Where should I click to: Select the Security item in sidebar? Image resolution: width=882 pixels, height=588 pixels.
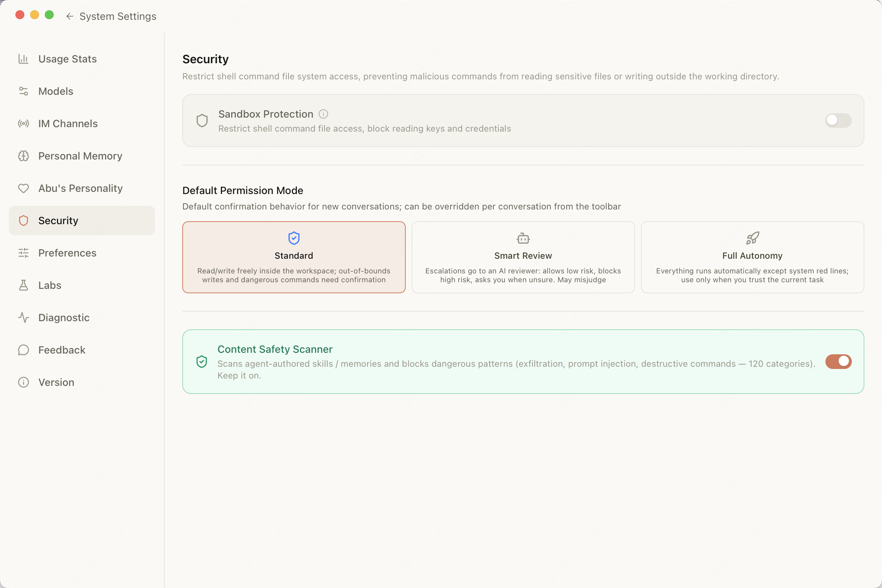82,220
